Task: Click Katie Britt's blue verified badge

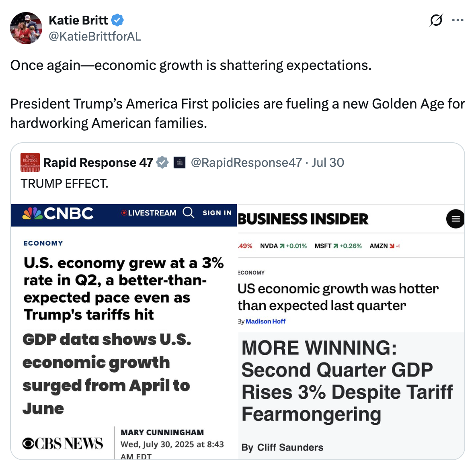Action: pyautogui.click(x=117, y=20)
